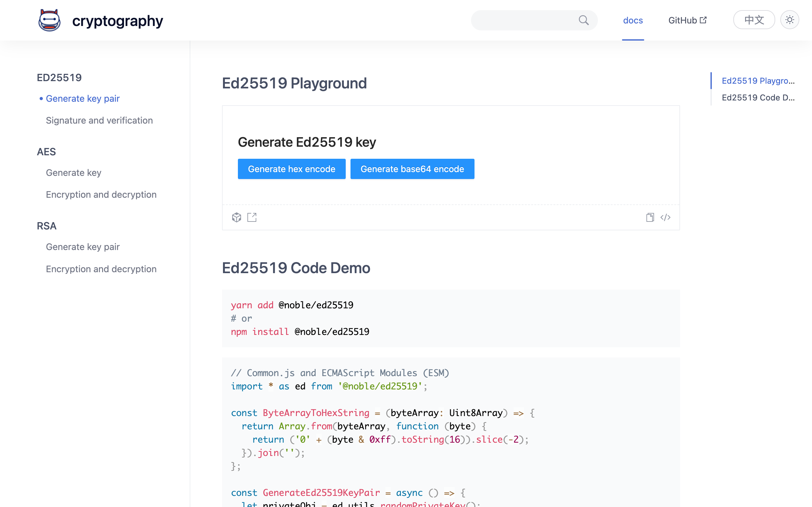This screenshot has width=812, height=507.
Task: Open Signature and verification sidebar page
Action: 99,120
